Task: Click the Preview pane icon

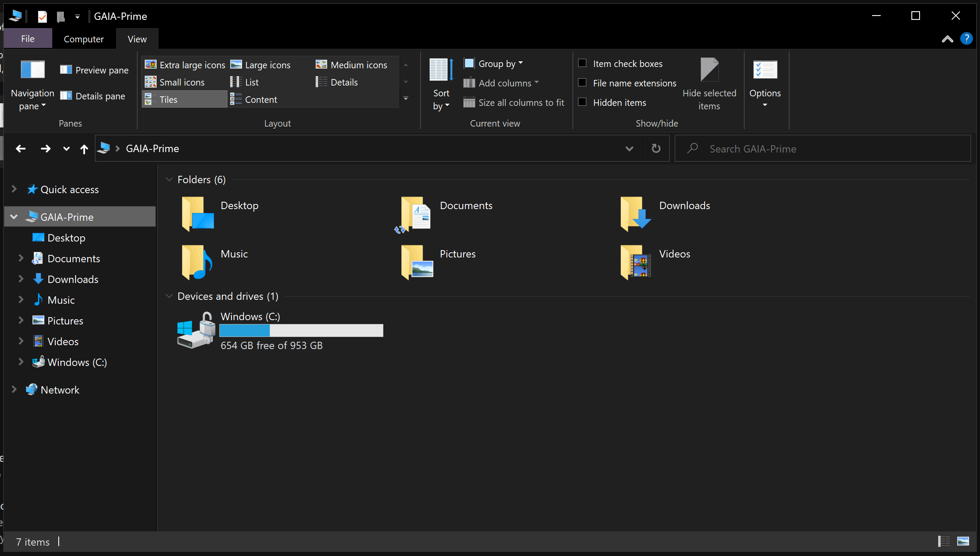Action: 66,70
